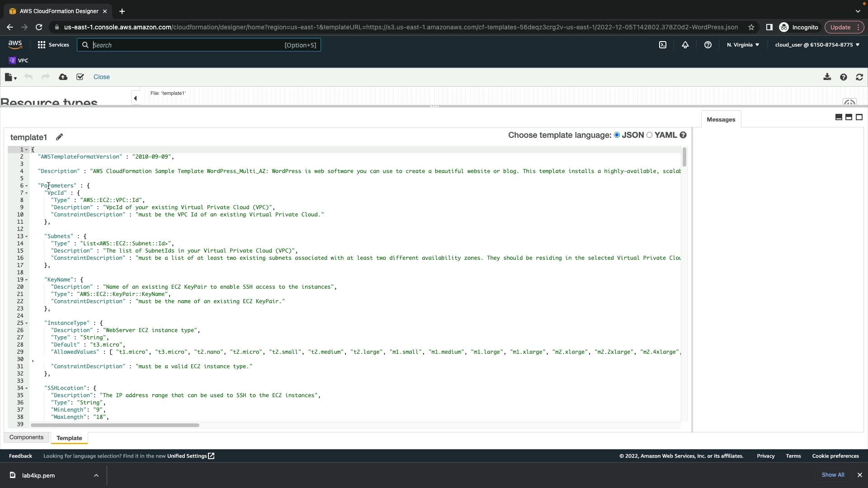The image size is (868, 488).
Task: Select the JSON template language radio button
Action: point(617,135)
